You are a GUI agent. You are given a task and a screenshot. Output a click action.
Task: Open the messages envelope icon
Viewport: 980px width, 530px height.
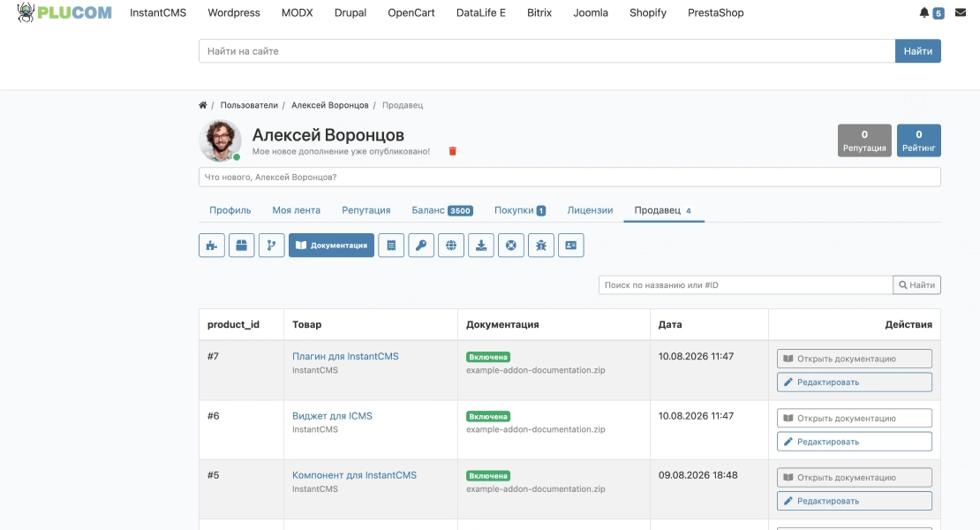[961, 12]
